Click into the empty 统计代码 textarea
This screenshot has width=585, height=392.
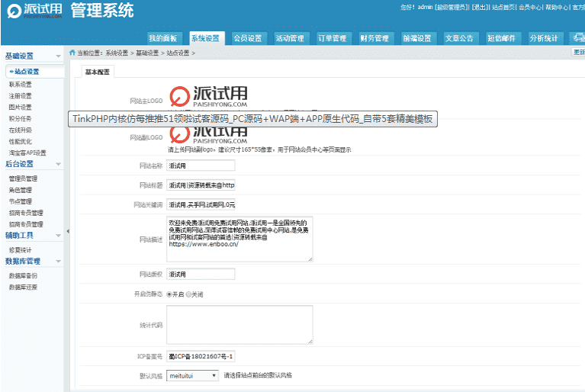[239, 325]
